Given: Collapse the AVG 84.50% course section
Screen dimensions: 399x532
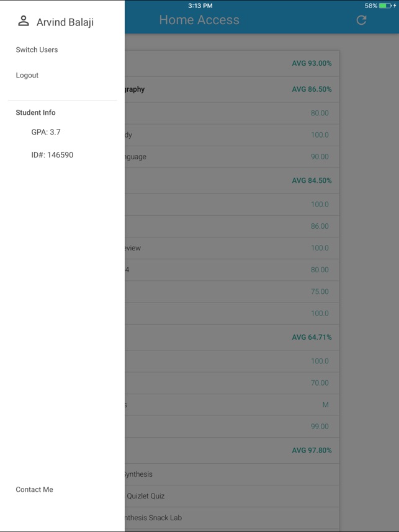Looking at the screenshot, I should point(232,180).
